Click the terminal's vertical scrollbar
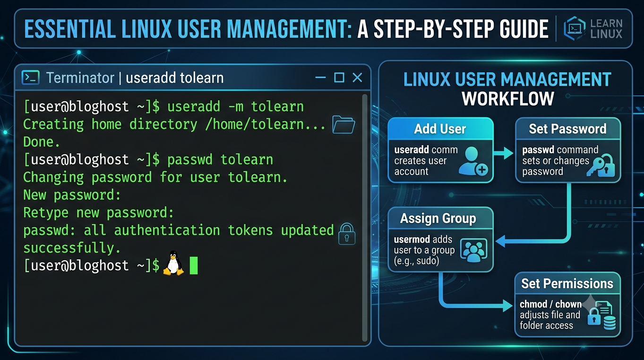The image size is (644, 360). [364, 217]
